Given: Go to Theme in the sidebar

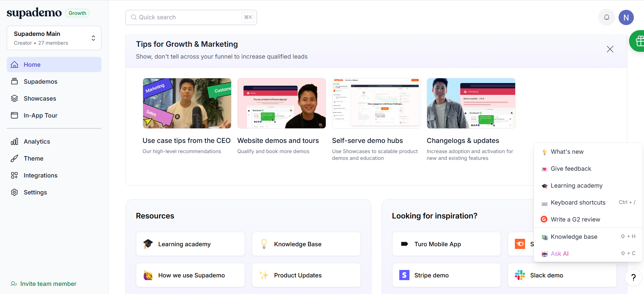Looking at the screenshot, I should [33, 159].
